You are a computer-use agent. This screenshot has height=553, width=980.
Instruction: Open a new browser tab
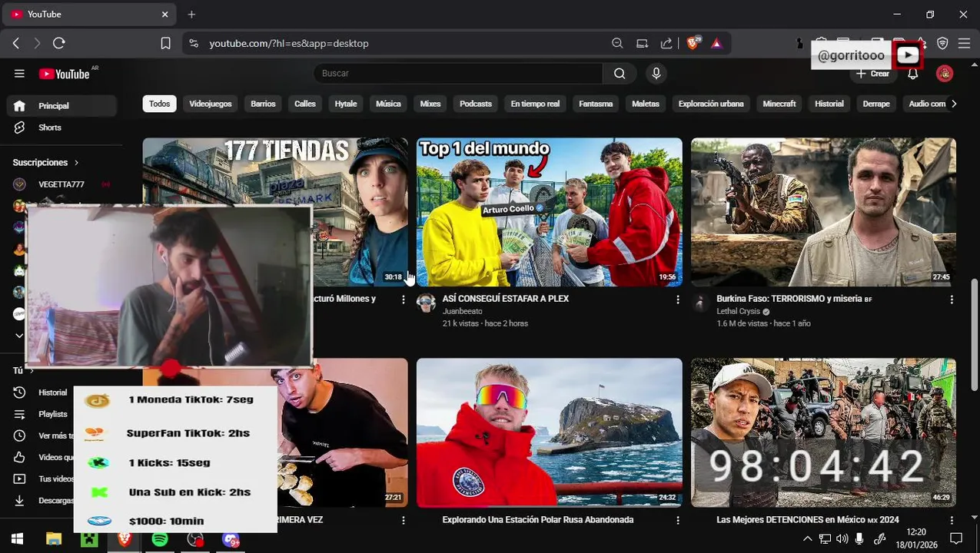191,14
